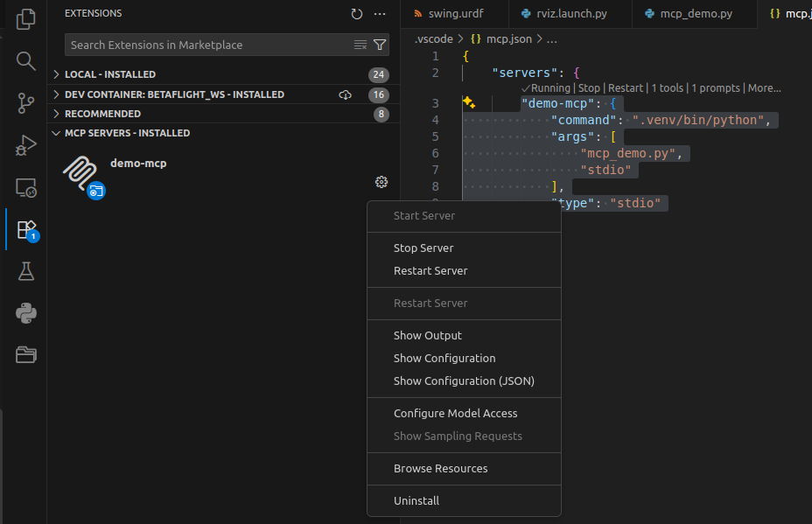Open the Remote Explorer view
The height and width of the screenshot is (524, 812).
click(26, 187)
